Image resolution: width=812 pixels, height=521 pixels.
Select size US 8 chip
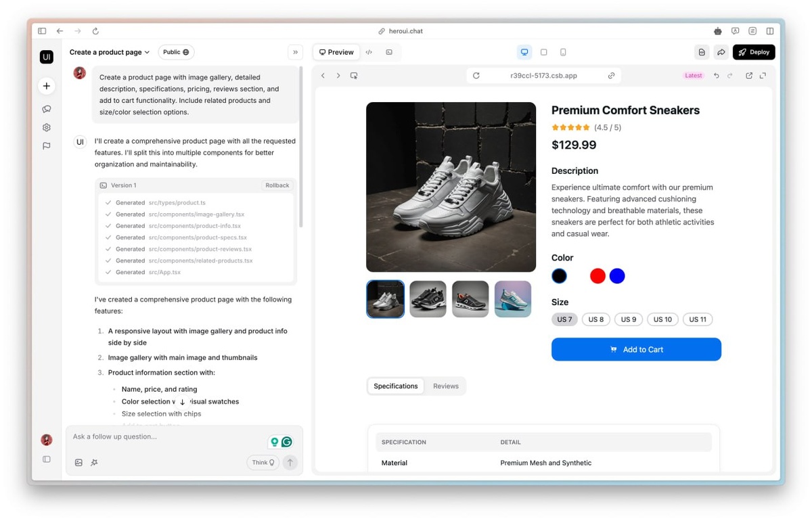tap(596, 319)
